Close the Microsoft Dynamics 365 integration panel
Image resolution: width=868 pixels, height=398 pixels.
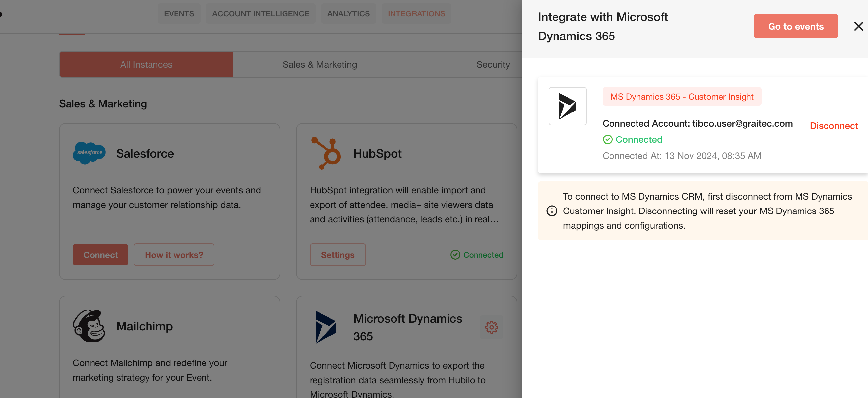858,26
